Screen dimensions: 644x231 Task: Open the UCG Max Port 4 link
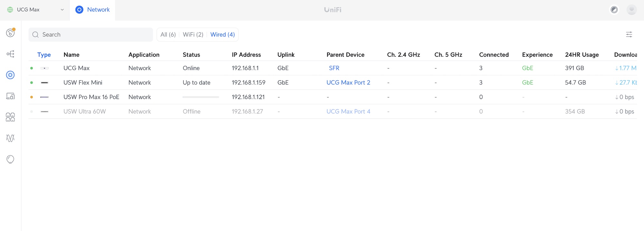pyautogui.click(x=348, y=111)
